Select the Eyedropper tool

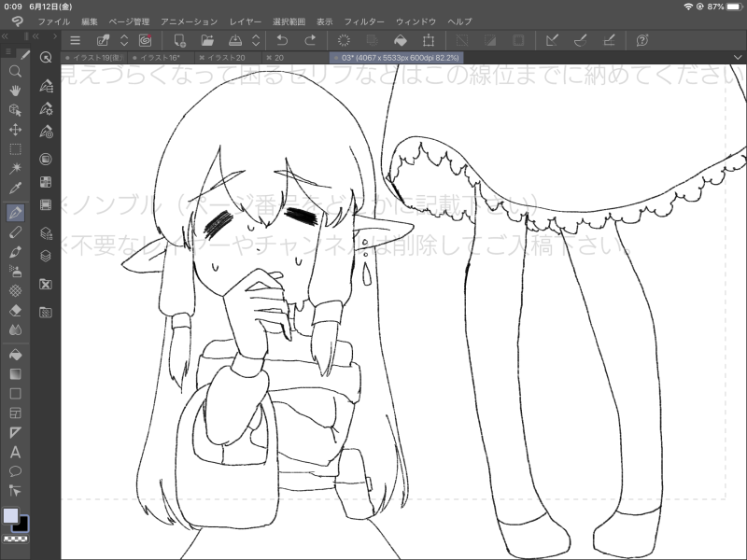(x=15, y=189)
